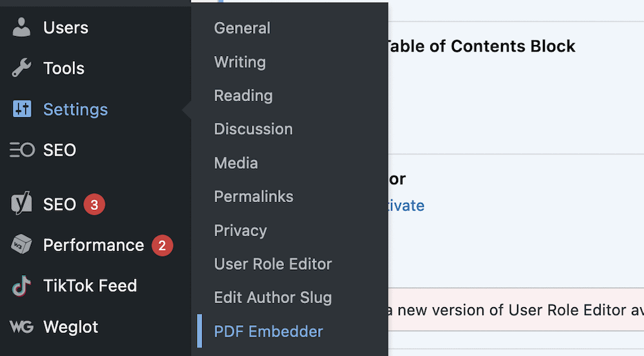Click the Settings sliders icon

pos(22,109)
